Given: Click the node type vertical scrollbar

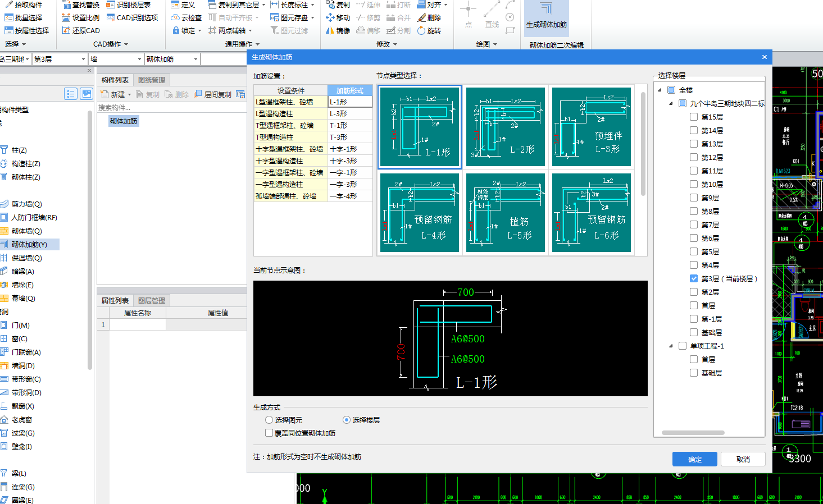Looking at the screenshot, I should 643,143.
